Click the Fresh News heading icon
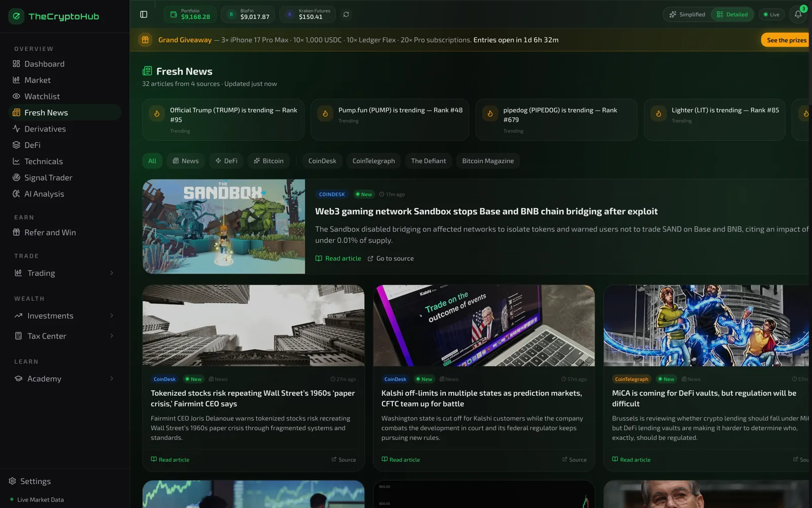The image size is (812, 508). coord(147,71)
